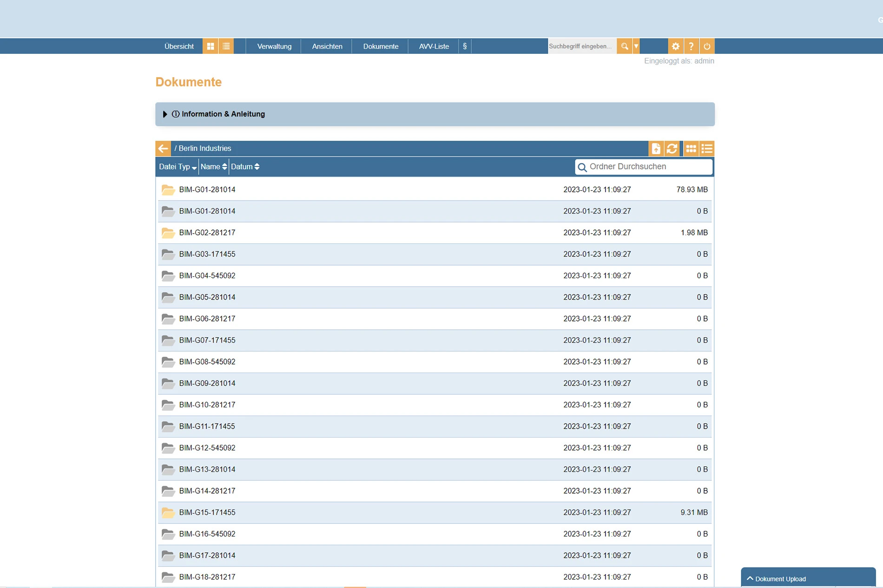Viewport: 883px width, 588px height.
Task: Open the AVV-Liste menu item
Action: point(434,46)
